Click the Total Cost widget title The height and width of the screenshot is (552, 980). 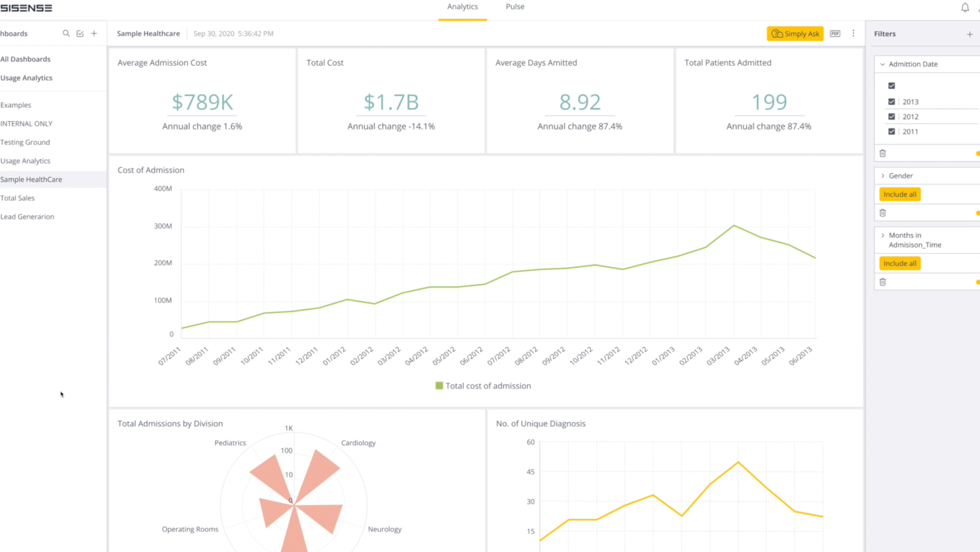coord(325,62)
